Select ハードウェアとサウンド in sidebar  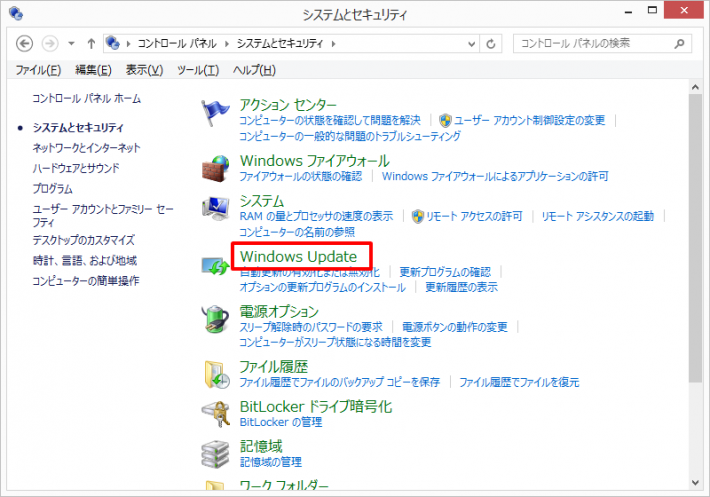point(76,168)
